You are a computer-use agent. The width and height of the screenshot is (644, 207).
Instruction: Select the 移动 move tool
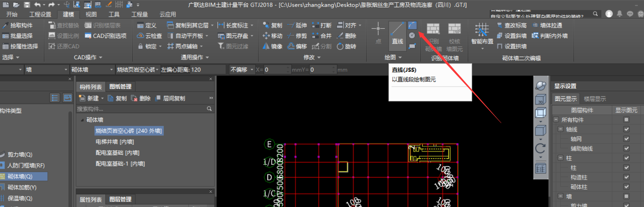272,36
